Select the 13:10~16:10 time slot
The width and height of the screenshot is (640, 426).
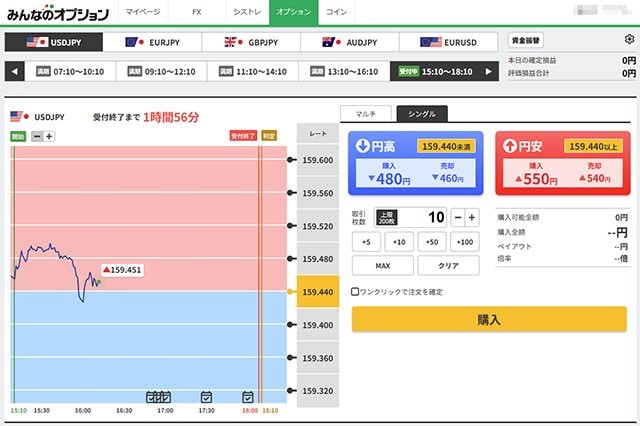click(344, 71)
